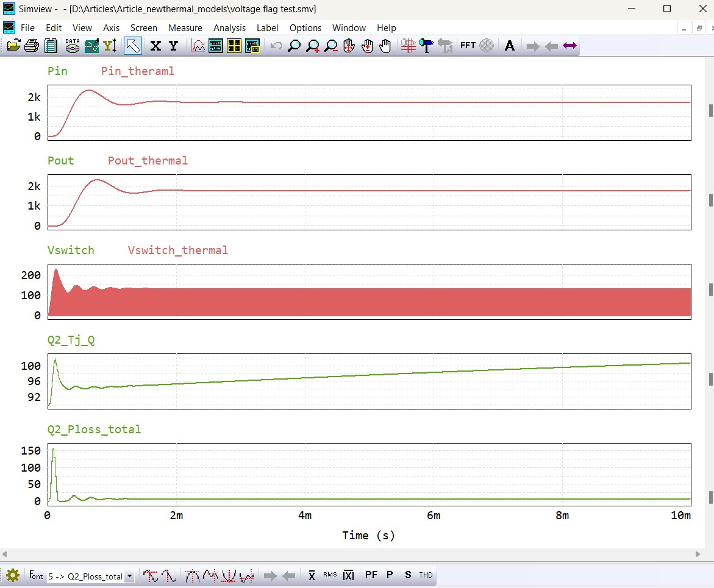The image size is (714, 588).
Task: Open the Screen menu
Action: [x=144, y=28]
